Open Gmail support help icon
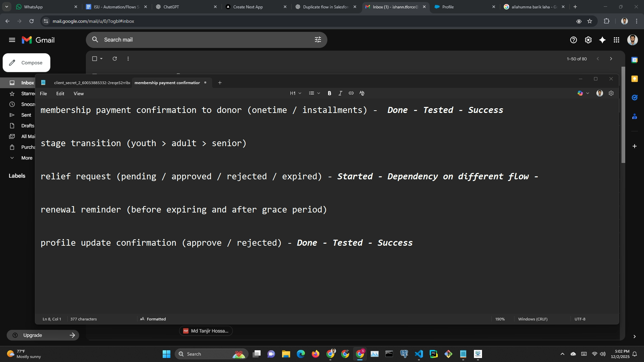The width and height of the screenshot is (644, 362). click(x=574, y=40)
